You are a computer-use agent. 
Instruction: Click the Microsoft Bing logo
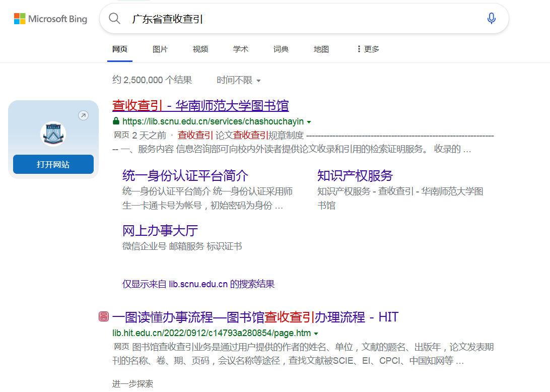(50, 19)
